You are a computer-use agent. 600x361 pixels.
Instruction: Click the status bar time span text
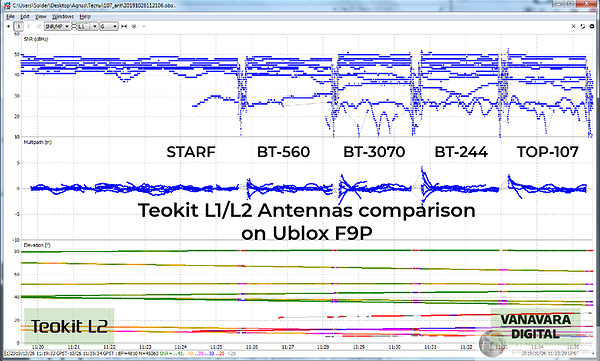(x=60, y=354)
